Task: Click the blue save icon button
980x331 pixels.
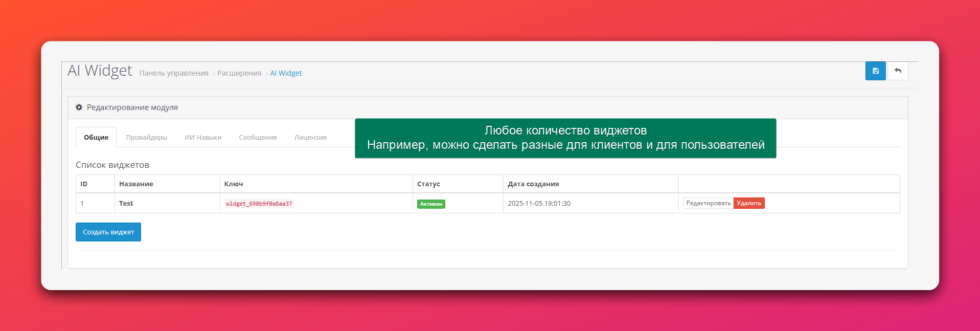Action: click(x=875, y=71)
